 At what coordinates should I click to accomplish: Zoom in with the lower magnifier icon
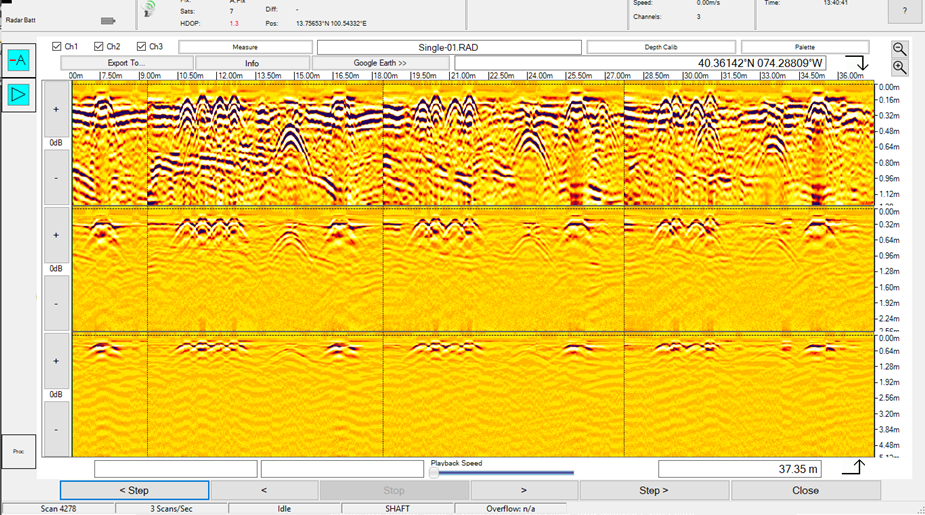click(x=899, y=67)
